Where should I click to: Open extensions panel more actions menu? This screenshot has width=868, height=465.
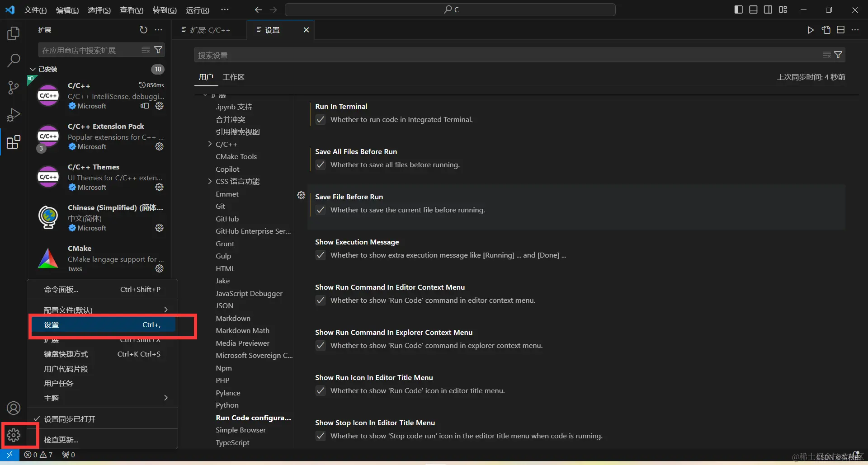pos(158,30)
